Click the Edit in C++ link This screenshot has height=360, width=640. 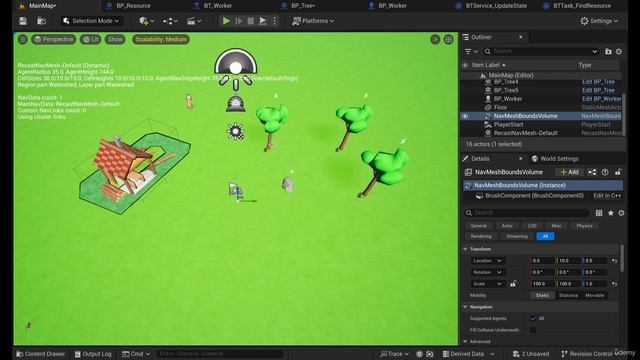(x=607, y=196)
